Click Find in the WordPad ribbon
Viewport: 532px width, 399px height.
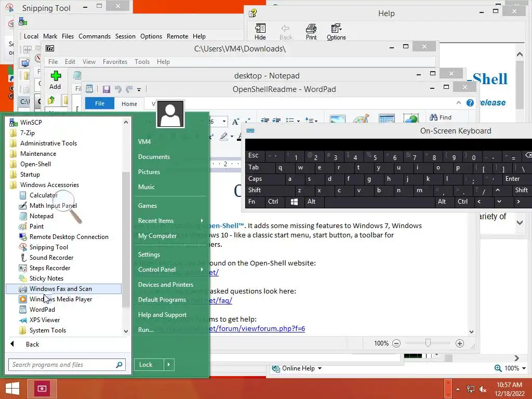(441, 117)
